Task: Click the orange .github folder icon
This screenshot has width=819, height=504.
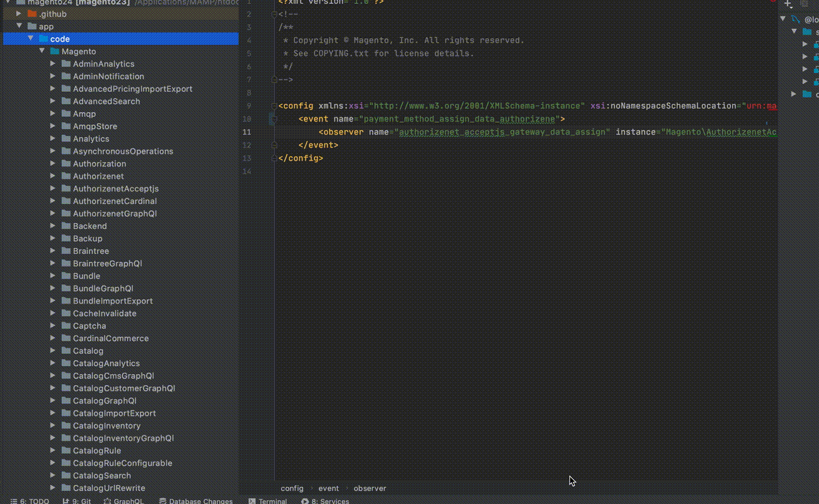Action: click(32, 14)
